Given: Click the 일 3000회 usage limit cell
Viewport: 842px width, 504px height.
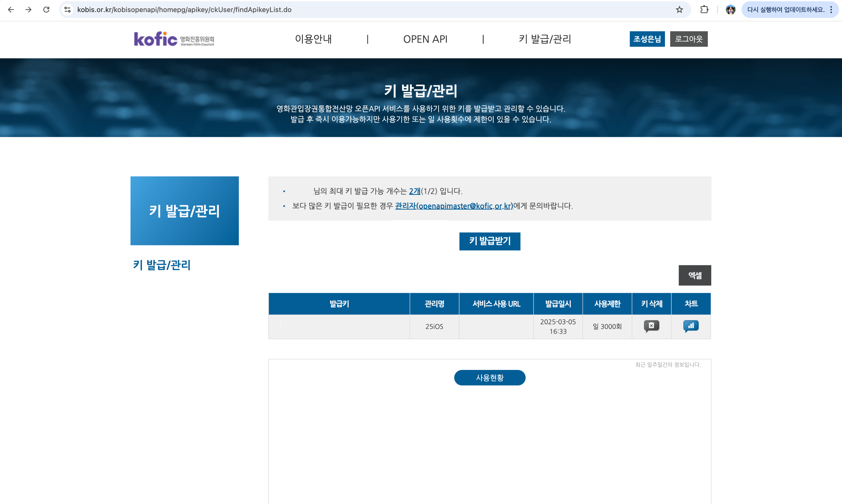Looking at the screenshot, I should click(x=607, y=326).
